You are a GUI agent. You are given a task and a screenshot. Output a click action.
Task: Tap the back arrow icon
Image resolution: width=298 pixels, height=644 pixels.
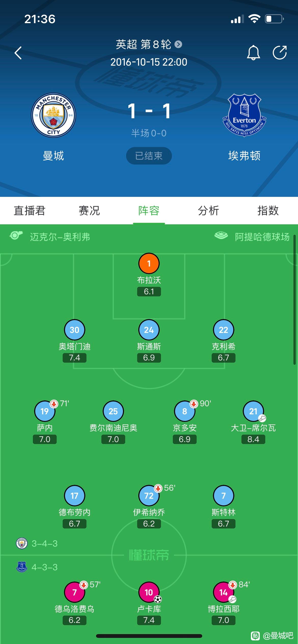coord(18,53)
